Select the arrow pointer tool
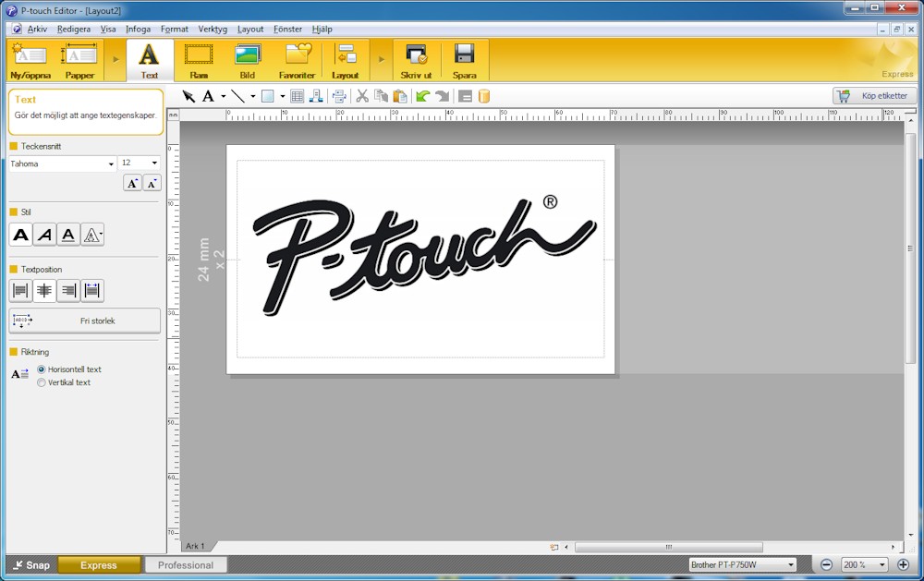924x581 pixels. pos(188,96)
